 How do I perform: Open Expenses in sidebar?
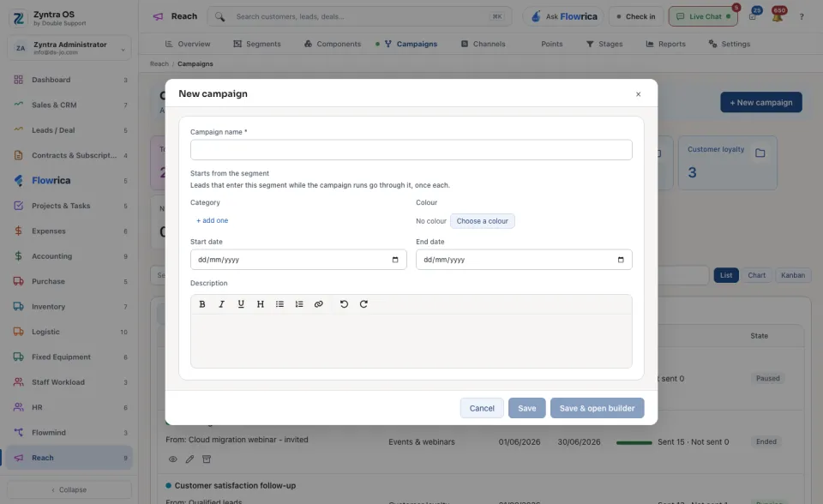click(69, 231)
